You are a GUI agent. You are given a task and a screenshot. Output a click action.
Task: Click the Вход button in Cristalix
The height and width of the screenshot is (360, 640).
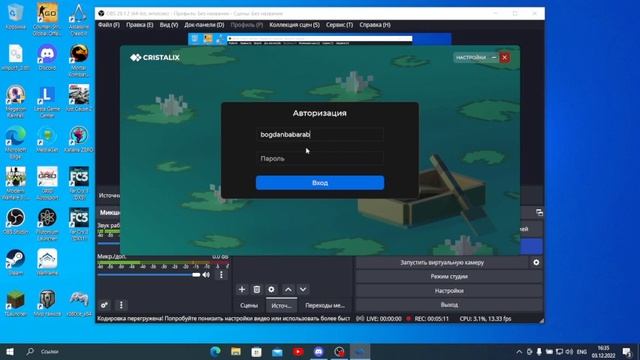pyautogui.click(x=320, y=183)
